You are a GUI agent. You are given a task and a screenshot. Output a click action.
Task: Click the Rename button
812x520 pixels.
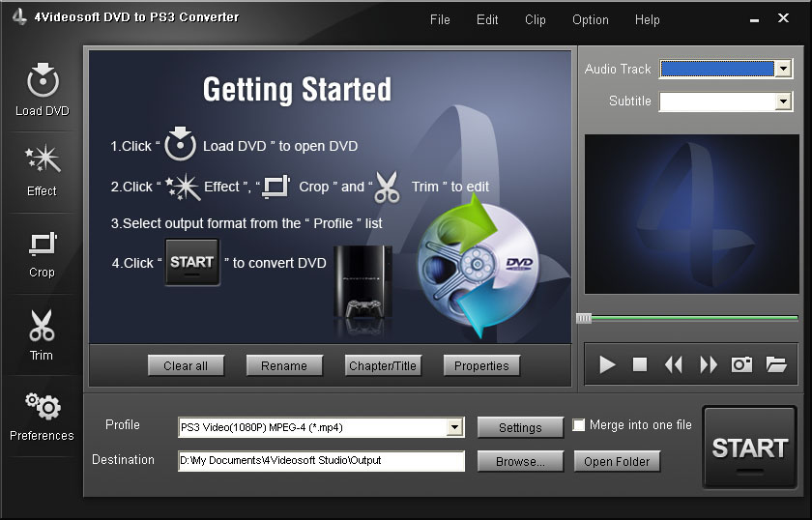pyautogui.click(x=284, y=365)
